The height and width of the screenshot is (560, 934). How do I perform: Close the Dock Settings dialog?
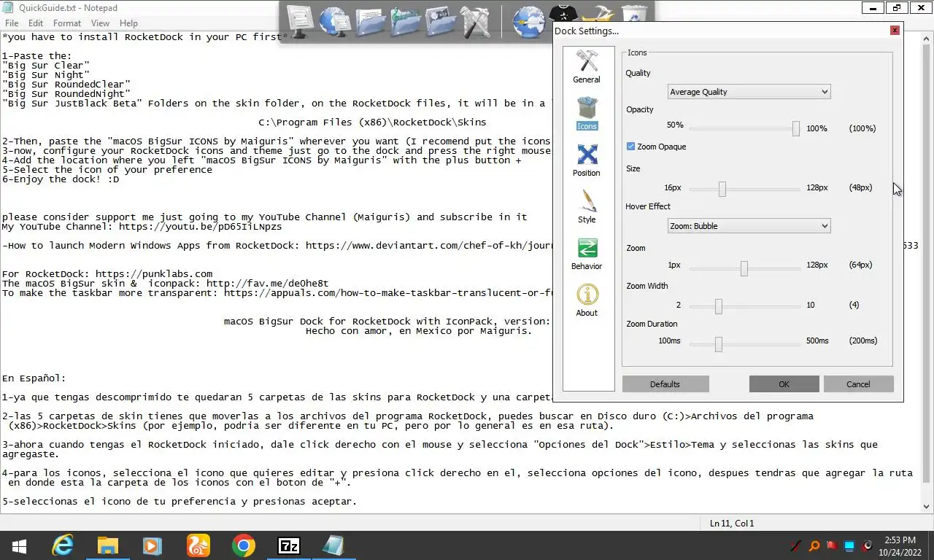895,31
